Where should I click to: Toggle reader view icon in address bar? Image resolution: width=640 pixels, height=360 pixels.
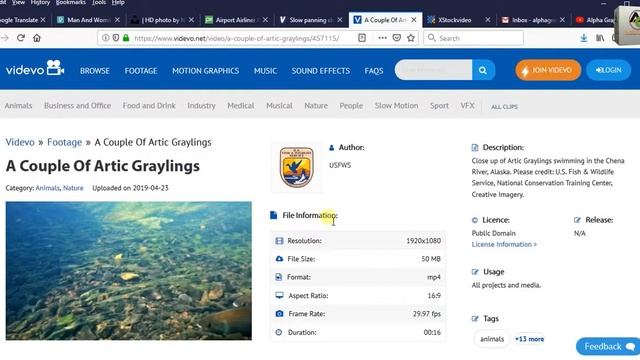tap(362, 38)
